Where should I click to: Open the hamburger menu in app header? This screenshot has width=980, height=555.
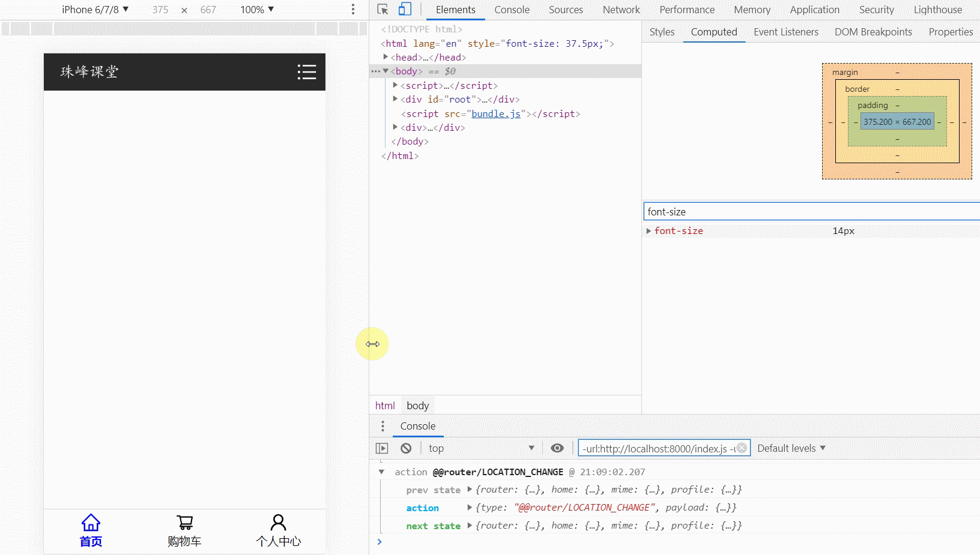pos(307,72)
